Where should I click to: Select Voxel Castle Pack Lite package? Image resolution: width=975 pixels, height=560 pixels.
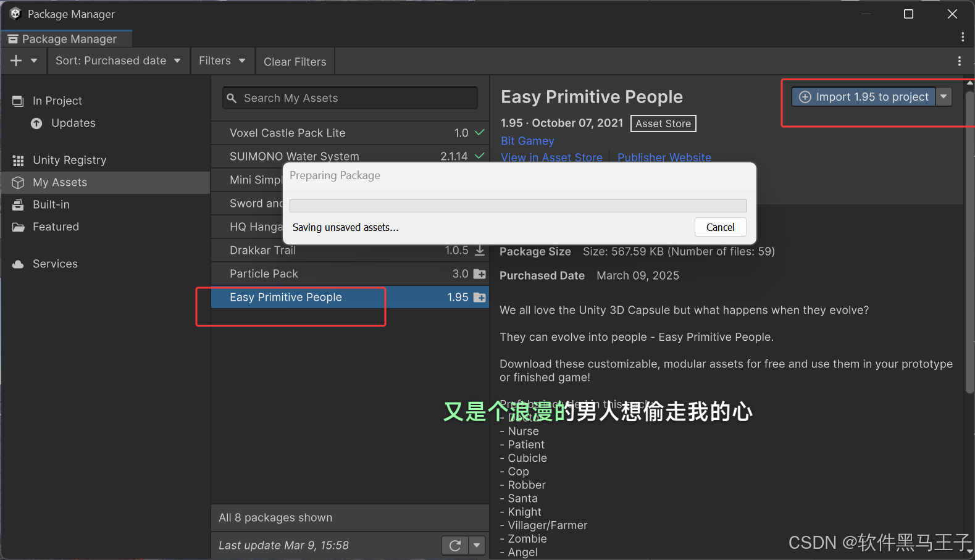350,133
